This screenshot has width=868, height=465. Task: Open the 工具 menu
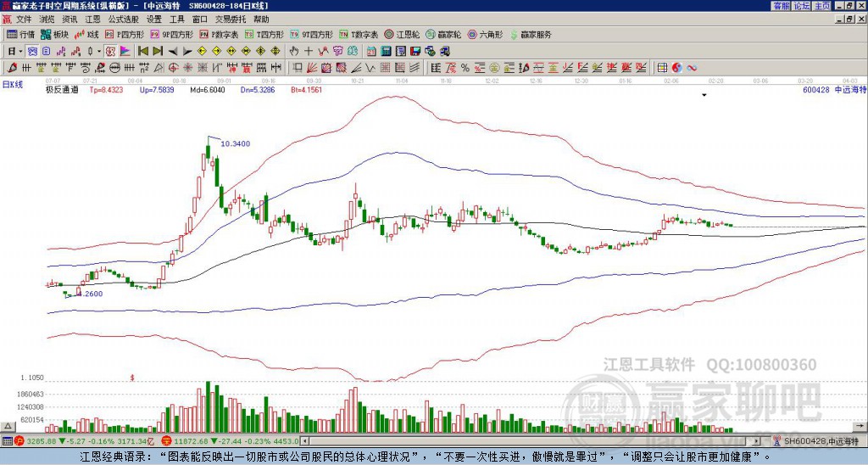pos(176,20)
